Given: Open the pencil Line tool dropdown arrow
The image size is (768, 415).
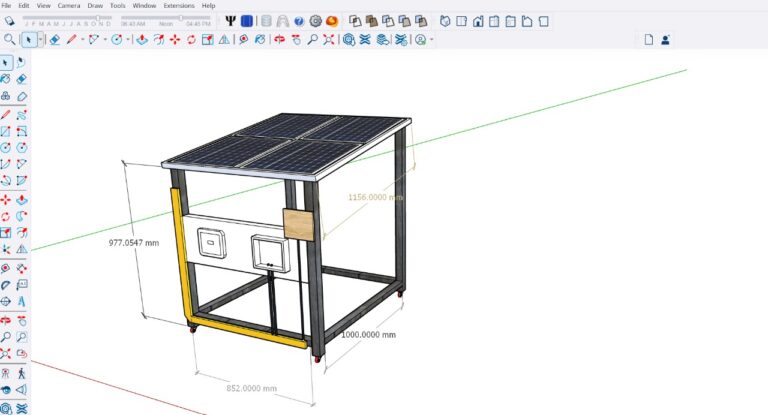Looking at the screenshot, I should [82, 40].
